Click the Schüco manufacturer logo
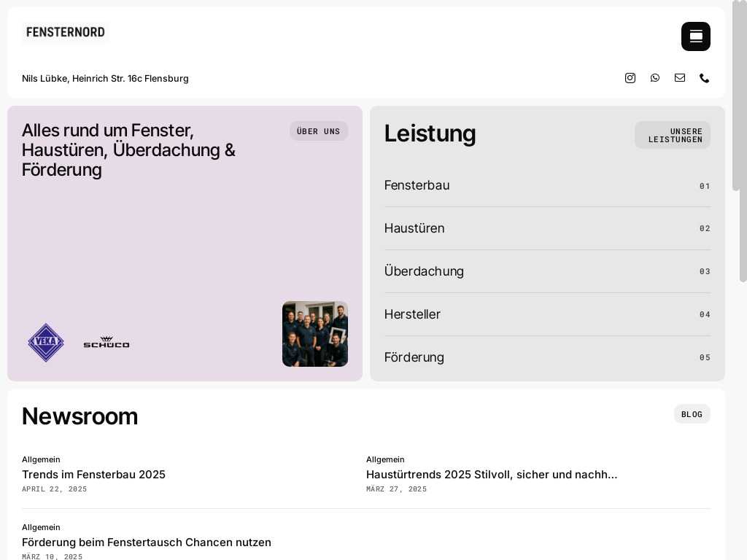This screenshot has height=560, width=747. coord(107,343)
